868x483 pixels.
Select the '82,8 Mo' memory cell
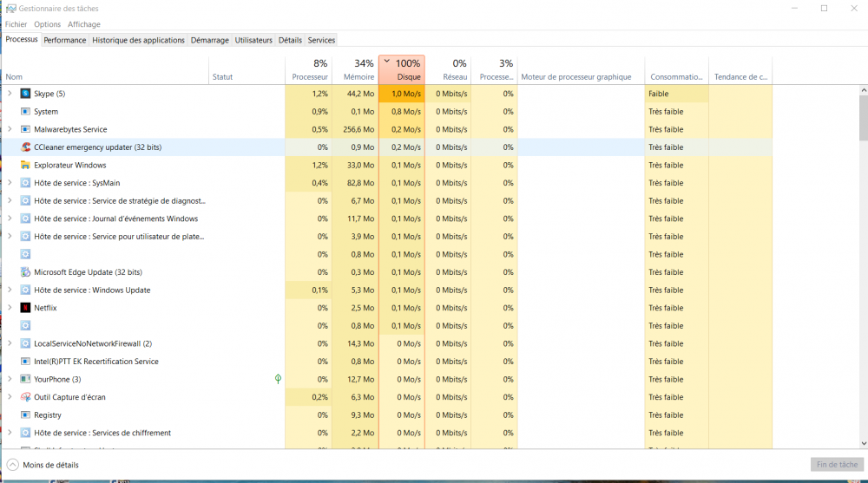tap(355, 183)
